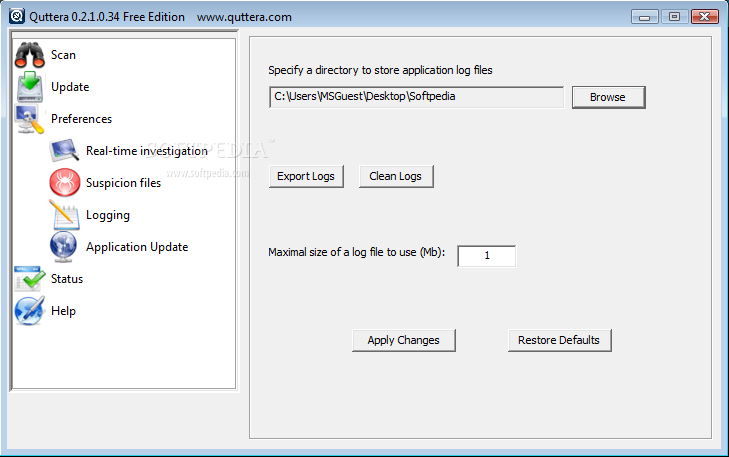The height and width of the screenshot is (457, 729).
Task: Click the green checkmark Status icon
Action: 29,278
